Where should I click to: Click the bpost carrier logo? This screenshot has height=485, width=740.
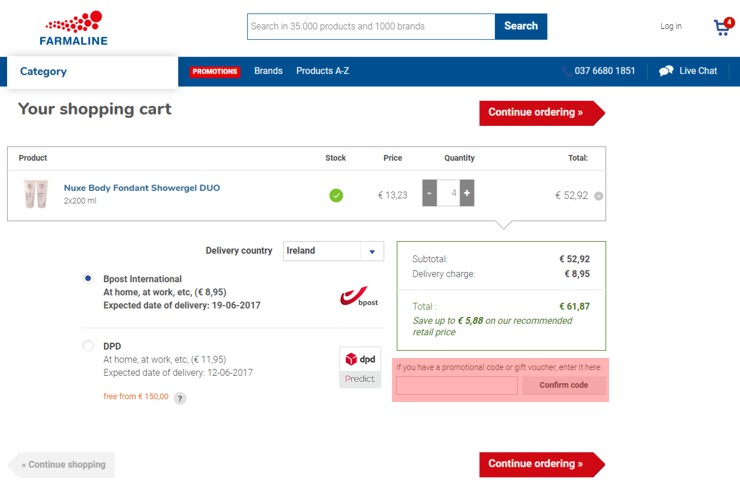pos(359,296)
